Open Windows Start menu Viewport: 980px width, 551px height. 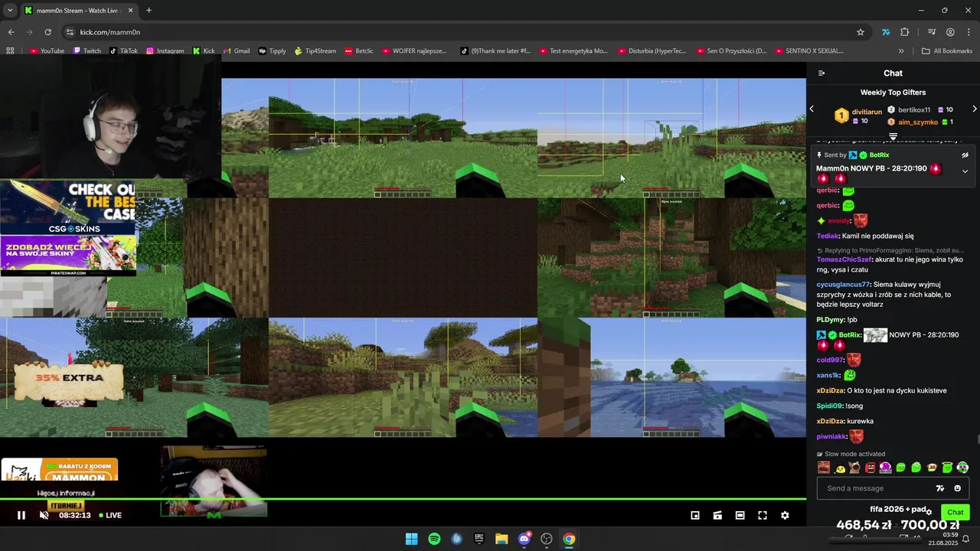412,539
